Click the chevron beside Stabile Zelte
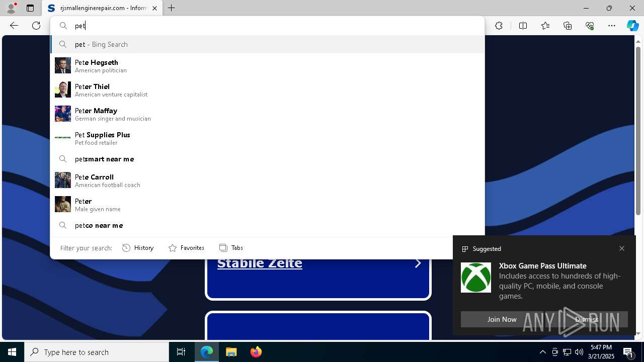 click(418, 263)
